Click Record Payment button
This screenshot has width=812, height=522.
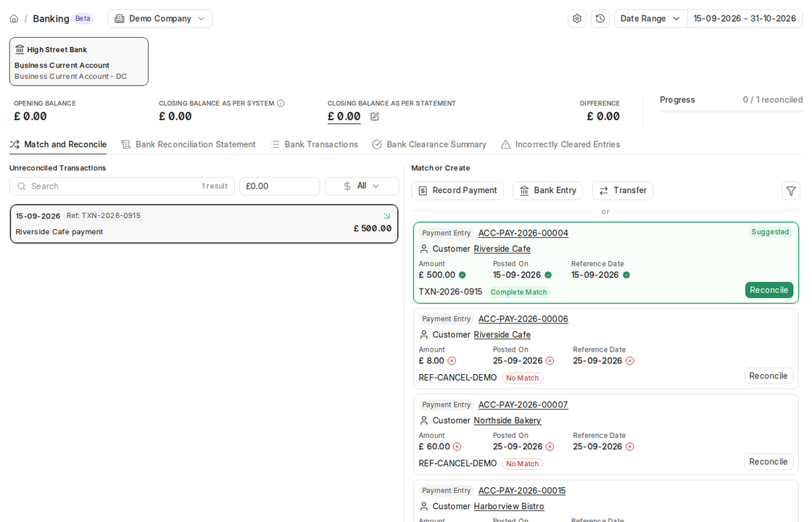click(457, 191)
